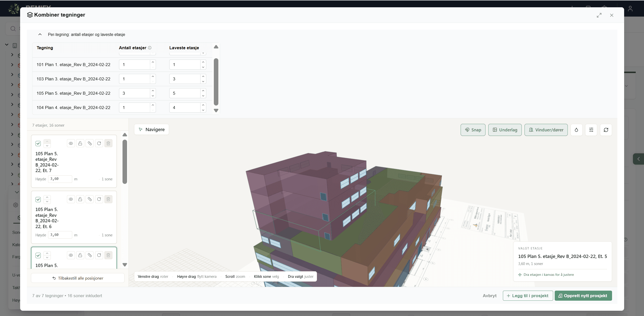Click the link icon on Et. 6 card

[90, 199]
